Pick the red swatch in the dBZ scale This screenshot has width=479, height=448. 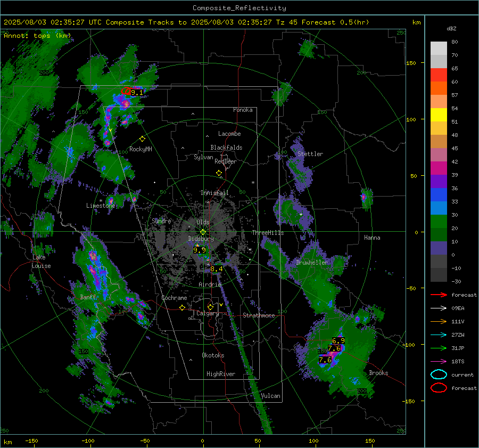click(x=439, y=75)
